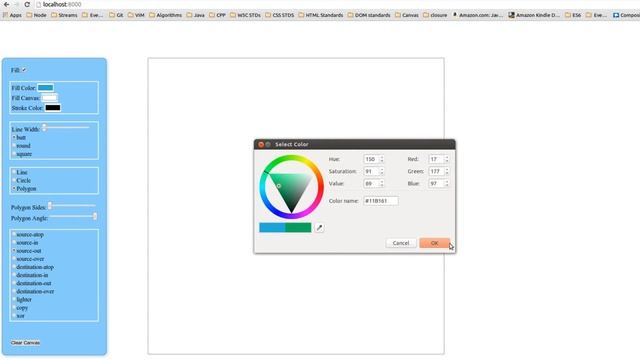Choose the Polygon shape option

14,189
